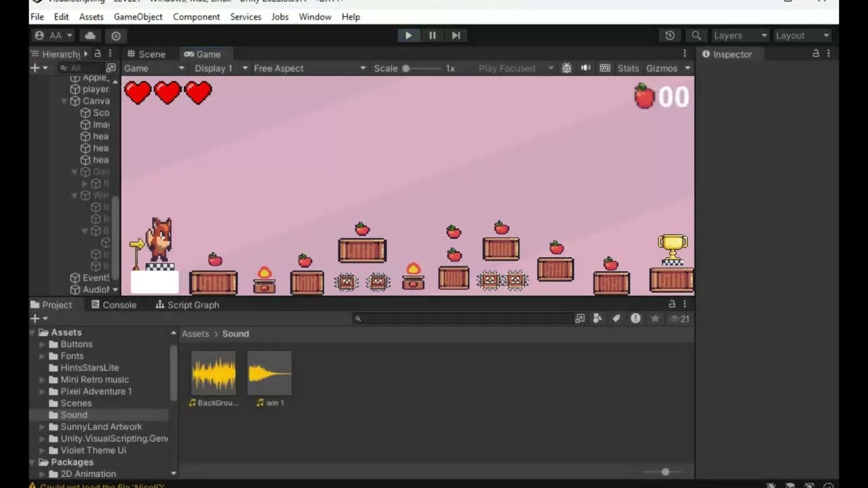Open the GameObject menu
The width and height of the screenshot is (868, 488).
coord(138,16)
